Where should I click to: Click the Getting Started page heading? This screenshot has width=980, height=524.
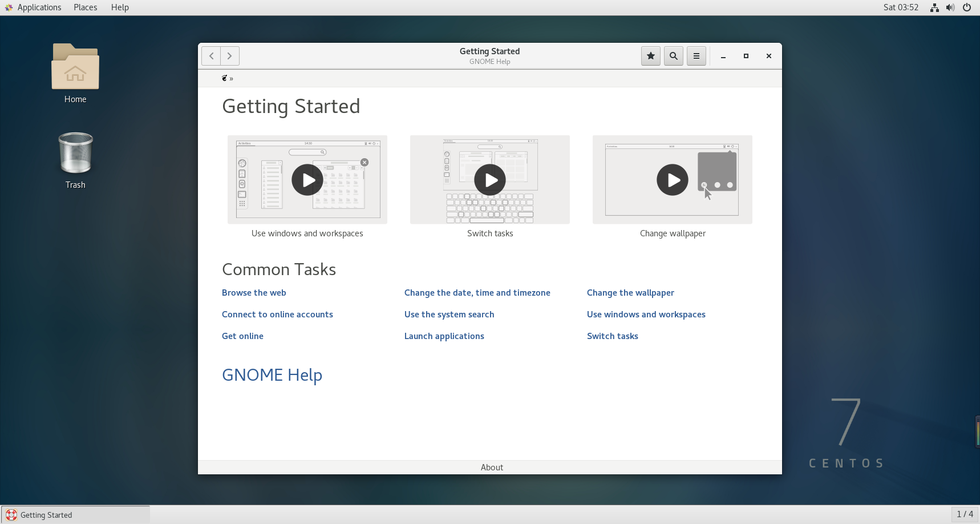pos(291,107)
